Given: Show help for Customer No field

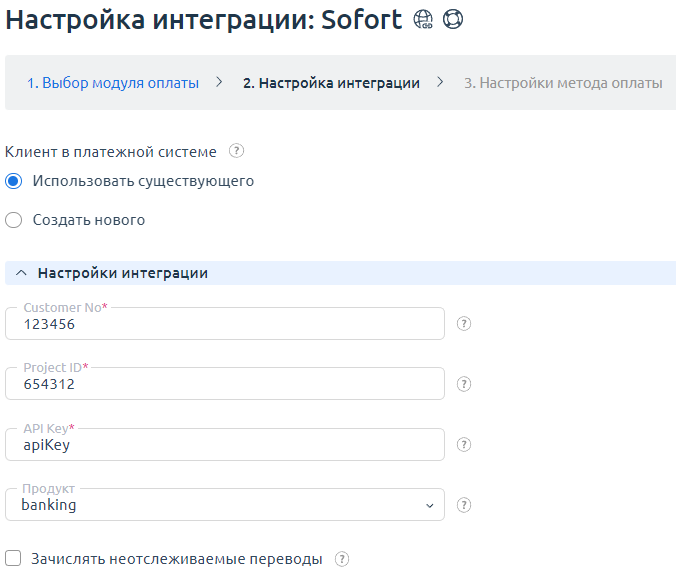Looking at the screenshot, I should tap(464, 324).
